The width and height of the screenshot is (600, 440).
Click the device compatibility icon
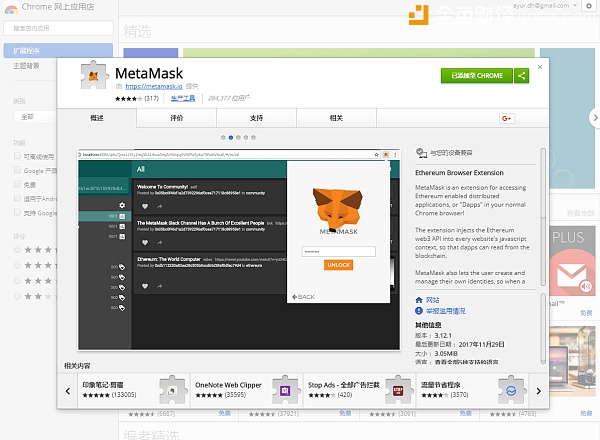point(421,153)
